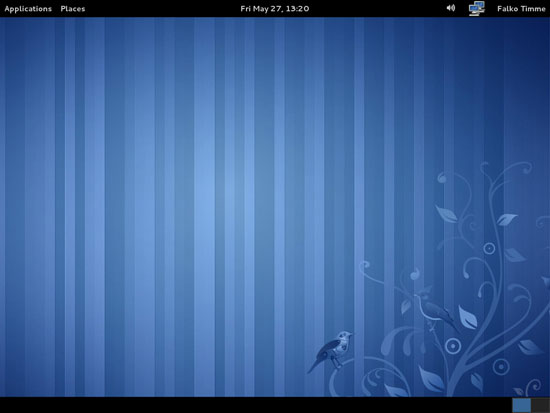Switch to the second dark workspace
This screenshot has width=550, height=413.
(x=540, y=405)
